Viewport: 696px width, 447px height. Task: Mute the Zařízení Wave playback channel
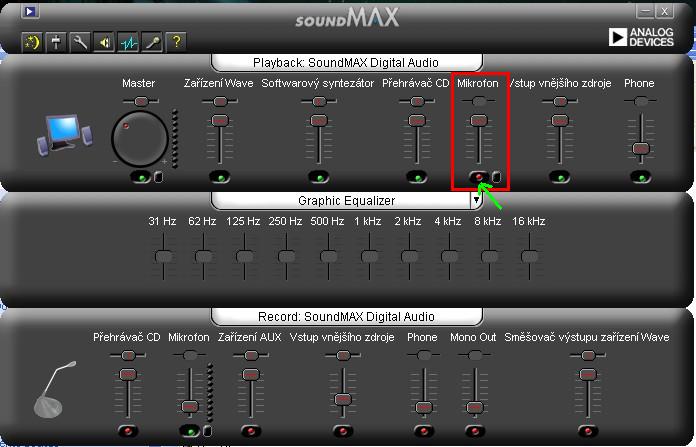pyautogui.click(x=220, y=178)
